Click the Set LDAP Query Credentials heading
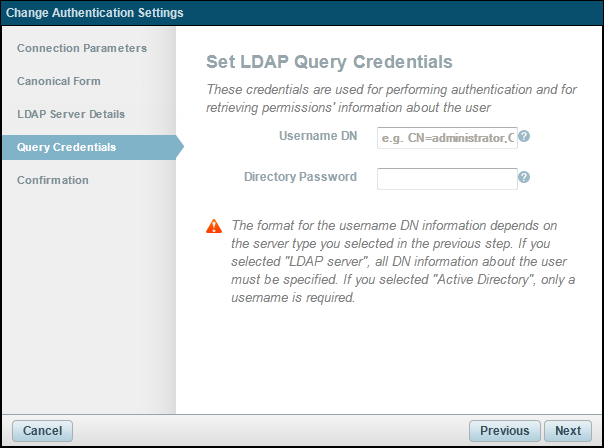 (322, 62)
